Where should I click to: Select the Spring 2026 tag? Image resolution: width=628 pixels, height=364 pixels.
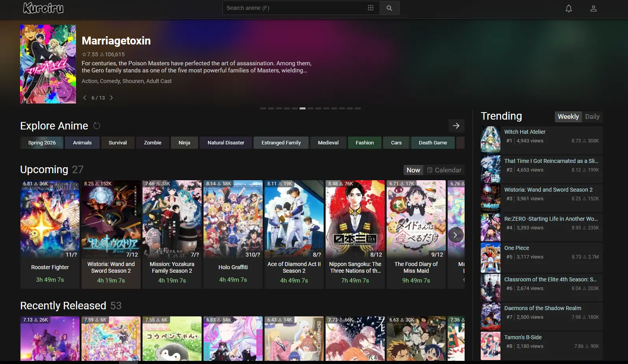(x=42, y=143)
